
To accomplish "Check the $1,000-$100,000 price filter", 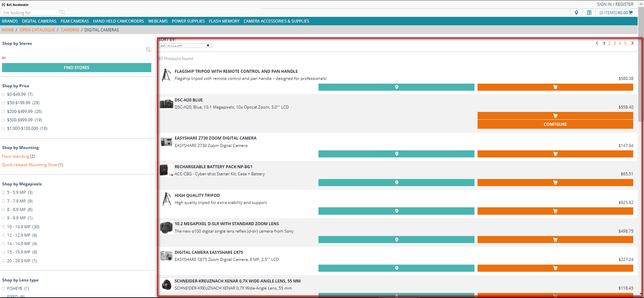I will pyautogui.click(x=3, y=128).
